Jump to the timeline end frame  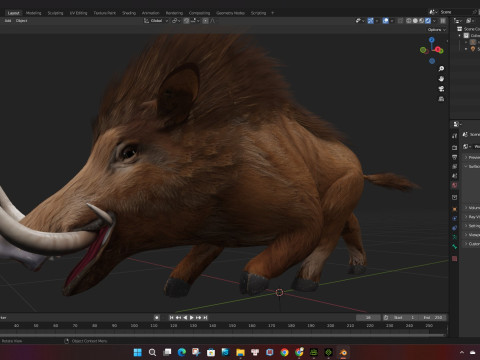205,318
